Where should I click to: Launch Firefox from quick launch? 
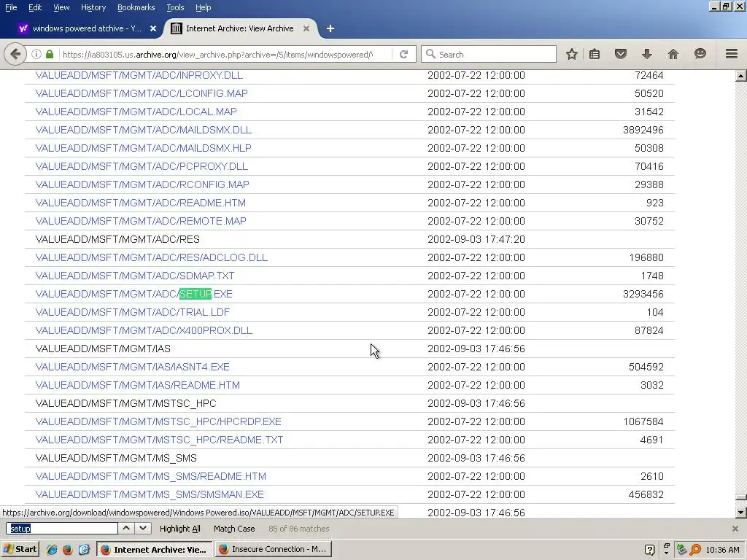(68, 550)
